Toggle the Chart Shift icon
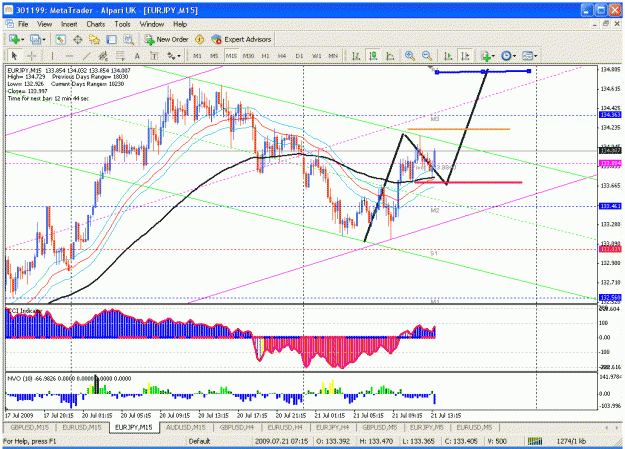625x449 pixels. click(x=465, y=56)
